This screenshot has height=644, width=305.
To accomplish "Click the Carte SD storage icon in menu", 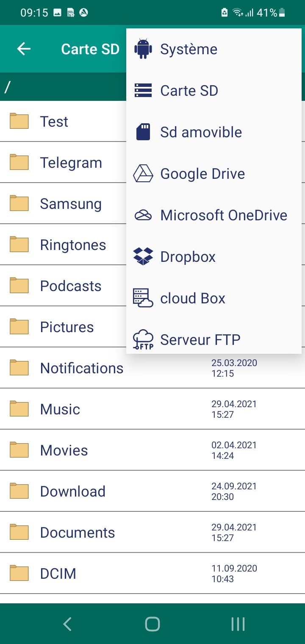I will (143, 91).
